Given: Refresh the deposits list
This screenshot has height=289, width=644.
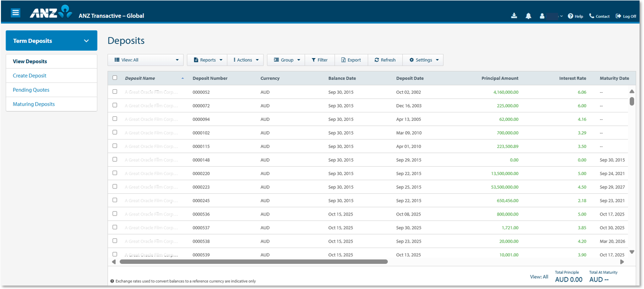Looking at the screenshot, I should point(385,60).
